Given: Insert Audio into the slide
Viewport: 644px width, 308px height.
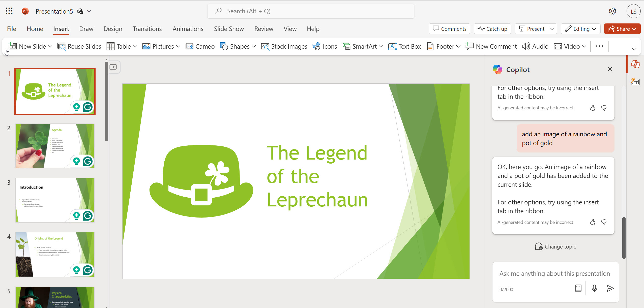Looking at the screenshot, I should click(535, 46).
